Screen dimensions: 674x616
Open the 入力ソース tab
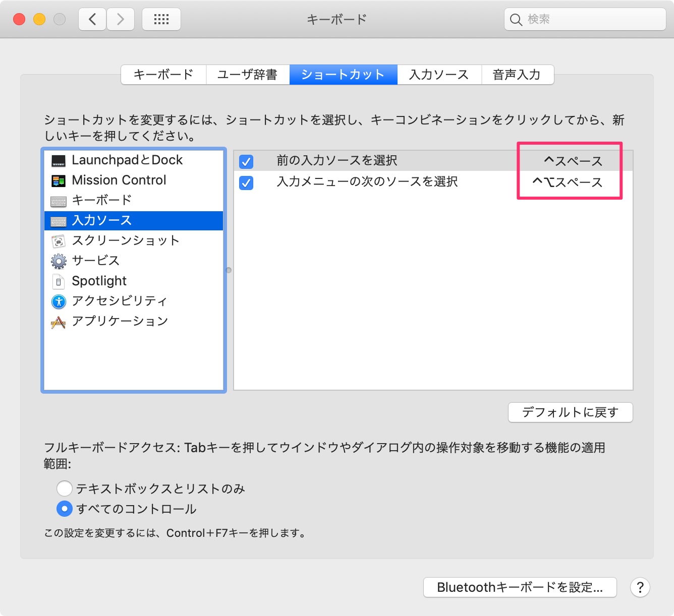point(439,75)
